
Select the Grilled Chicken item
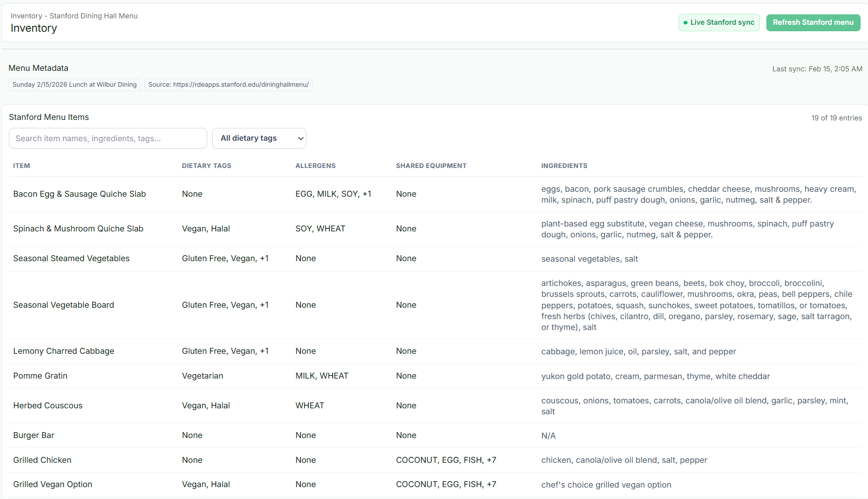(43, 460)
